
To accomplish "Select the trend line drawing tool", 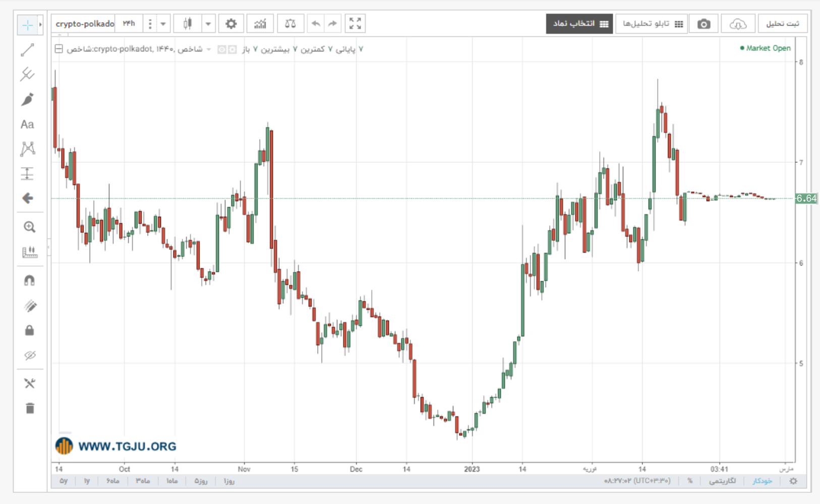I will (28, 50).
